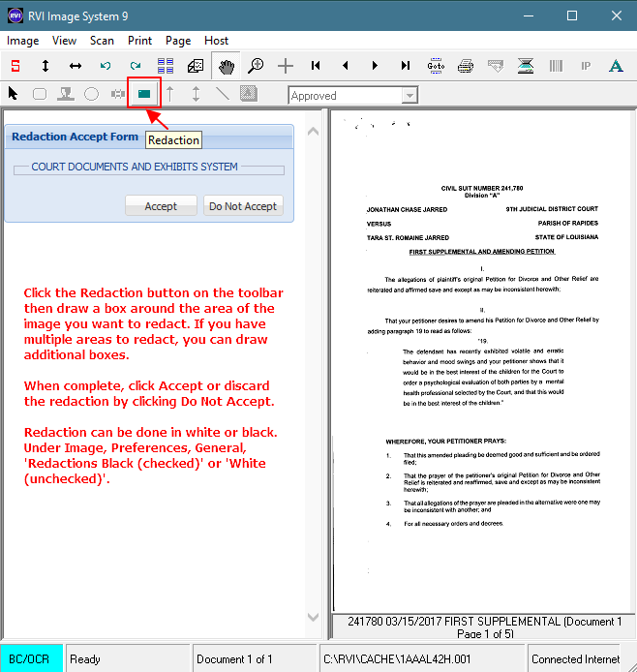This screenshot has width=637, height=672.
Task: Click the grayed fax icon
Action: (496, 66)
